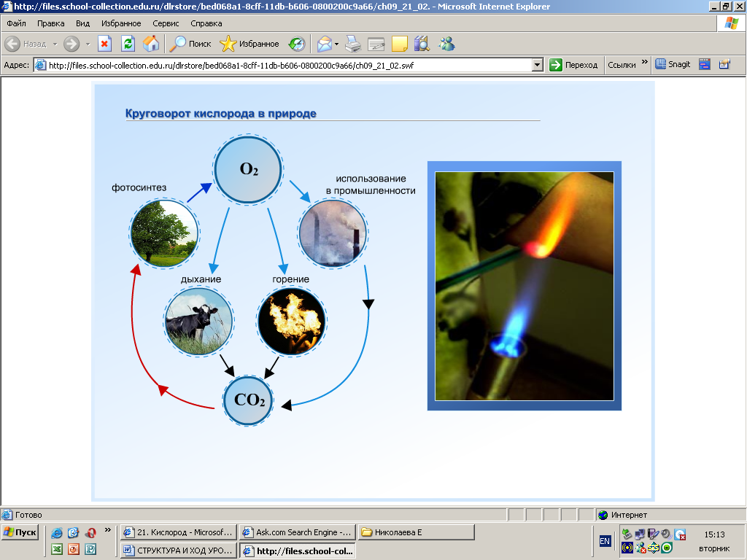The width and height of the screenshot is (747, 560).
Task: Switch to Ask.com Search Engine taskbar window
Action: click(297, 532)
